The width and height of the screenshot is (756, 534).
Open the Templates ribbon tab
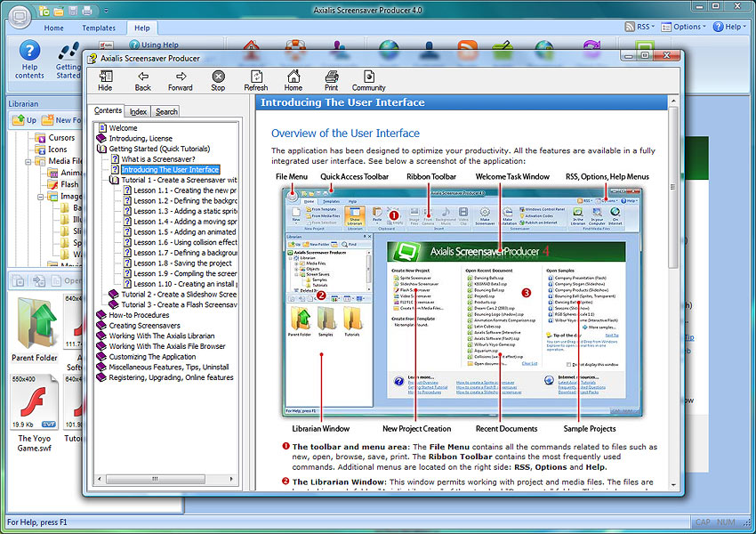[x=99, y=28]
